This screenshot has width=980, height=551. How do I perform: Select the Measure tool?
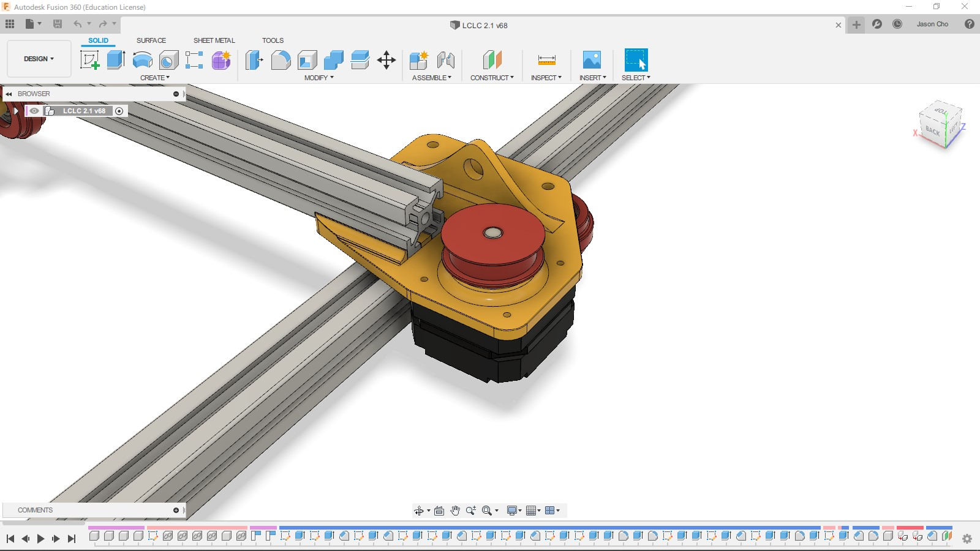pos(546,60)
